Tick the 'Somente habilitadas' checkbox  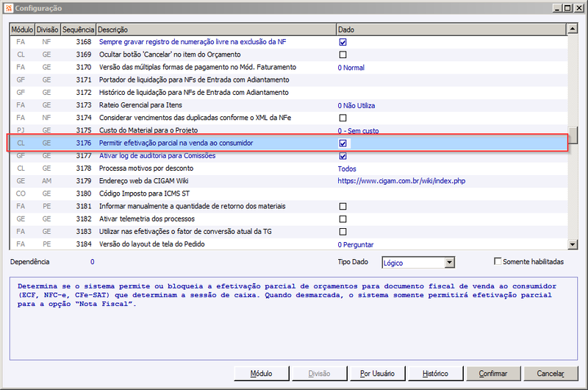tap(498, 261)
